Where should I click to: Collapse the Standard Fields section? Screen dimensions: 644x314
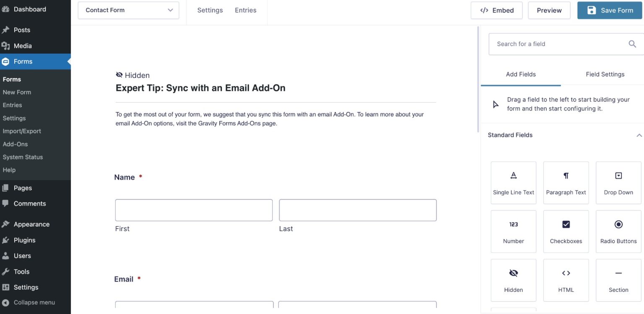coord(639,135)
